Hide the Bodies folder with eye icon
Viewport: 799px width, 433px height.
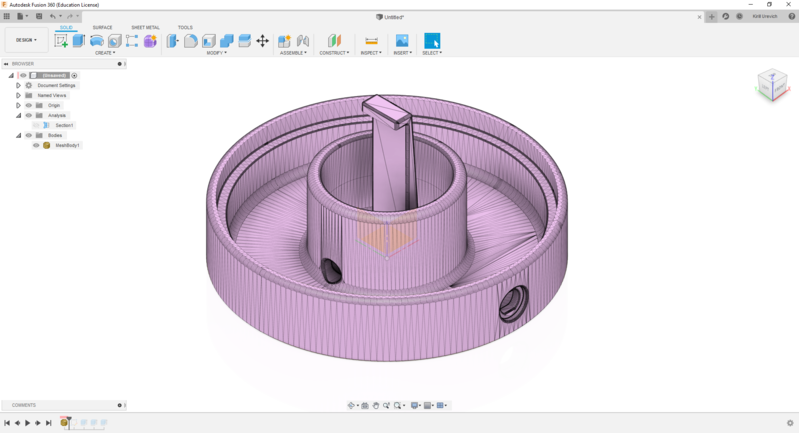28,135
